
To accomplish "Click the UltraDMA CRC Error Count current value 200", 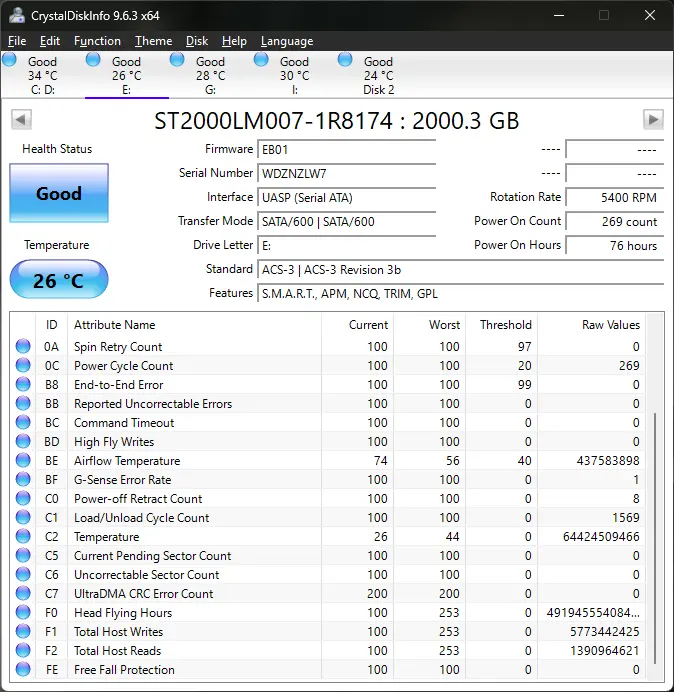I will coord(377,594).
